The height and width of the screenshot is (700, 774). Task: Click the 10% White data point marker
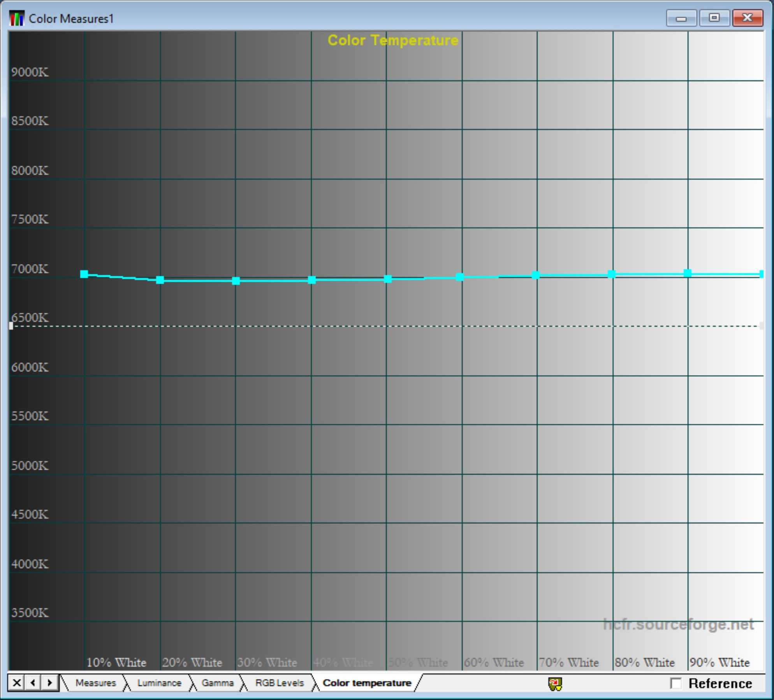click(84, 274)
